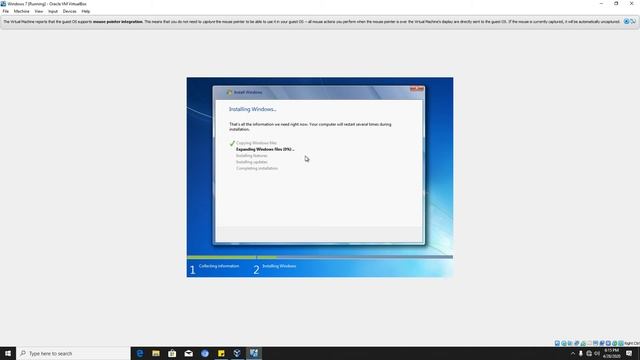Open the blue round browser taskbar icon
Screen dimensions: 640x360
coord(205,353)
